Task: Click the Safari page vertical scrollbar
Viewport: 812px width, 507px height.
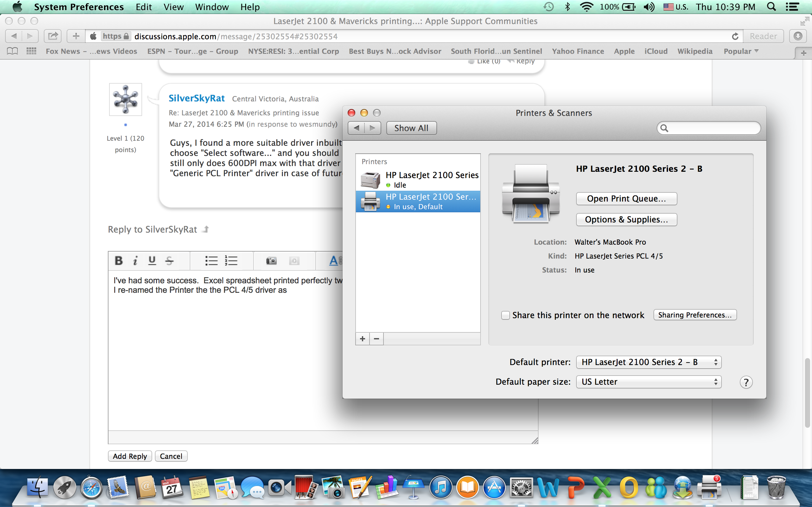Action: [x=808, y=392]
